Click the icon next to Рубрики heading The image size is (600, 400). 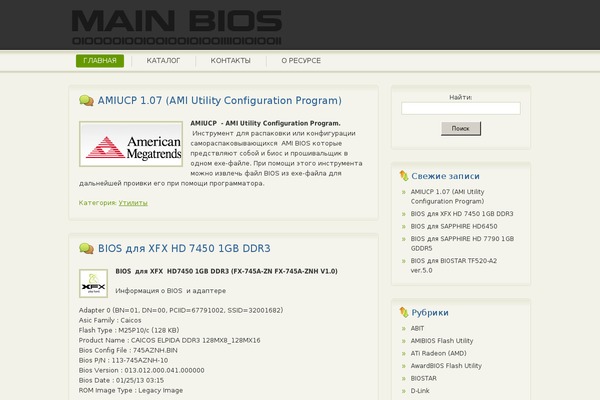(404, 313)
